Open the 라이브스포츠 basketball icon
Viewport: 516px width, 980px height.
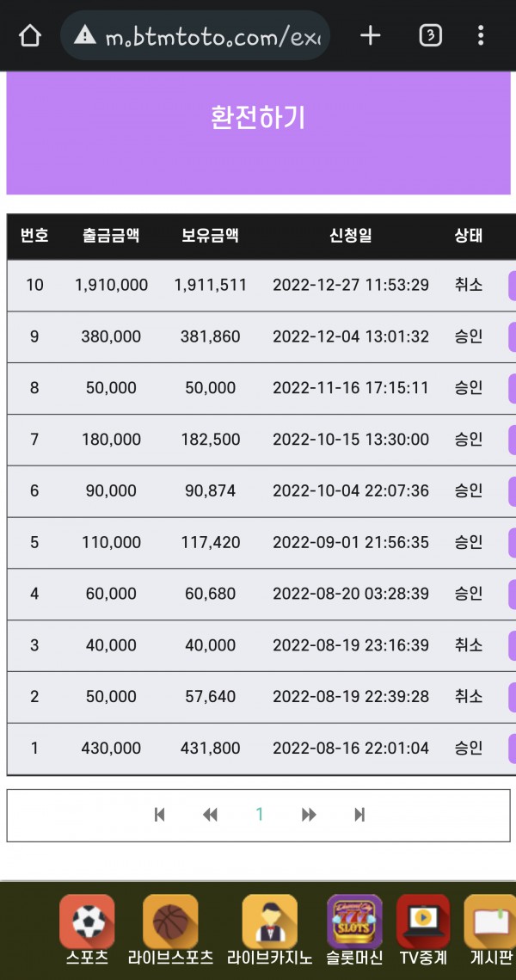point(170,923)
